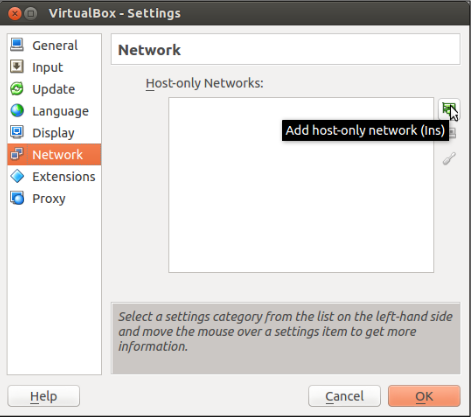Click the Help button
Viewport: 473px width, 419px height.
click(x=44, y=396)
